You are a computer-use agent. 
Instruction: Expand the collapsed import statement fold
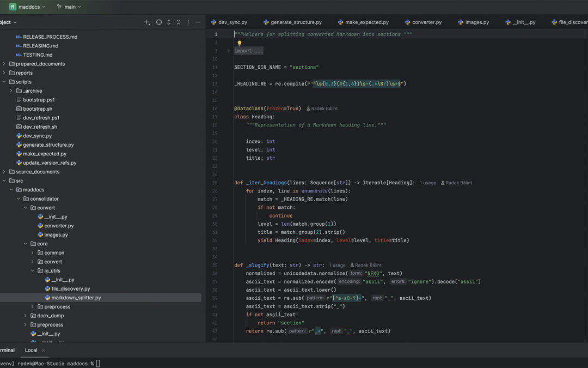[228, 50]
